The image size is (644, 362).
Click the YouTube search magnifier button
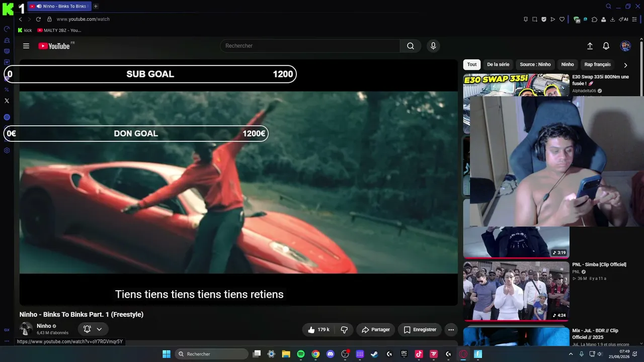[411, 46]
